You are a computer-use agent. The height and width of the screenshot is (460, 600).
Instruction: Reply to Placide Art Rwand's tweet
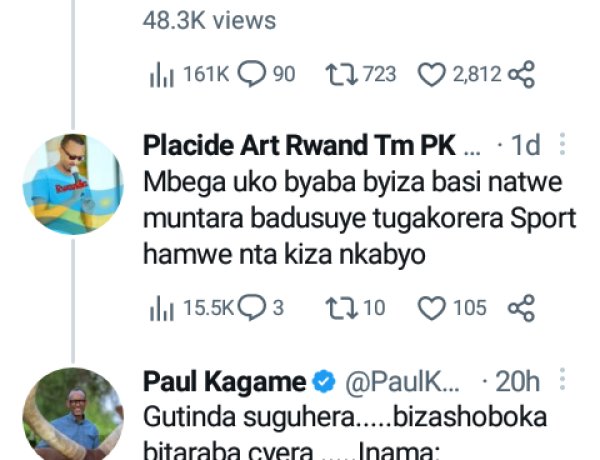pyautogui.click(x=261, y=308)
